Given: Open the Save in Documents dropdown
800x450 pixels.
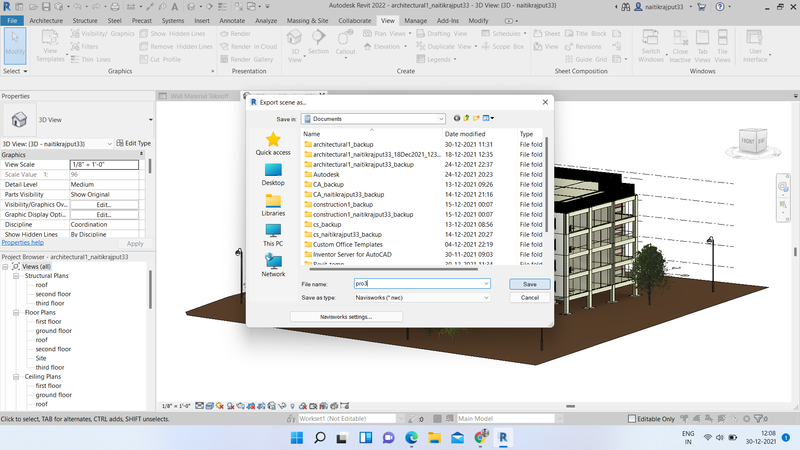Looking at the screenshot, I should [441, 119].
